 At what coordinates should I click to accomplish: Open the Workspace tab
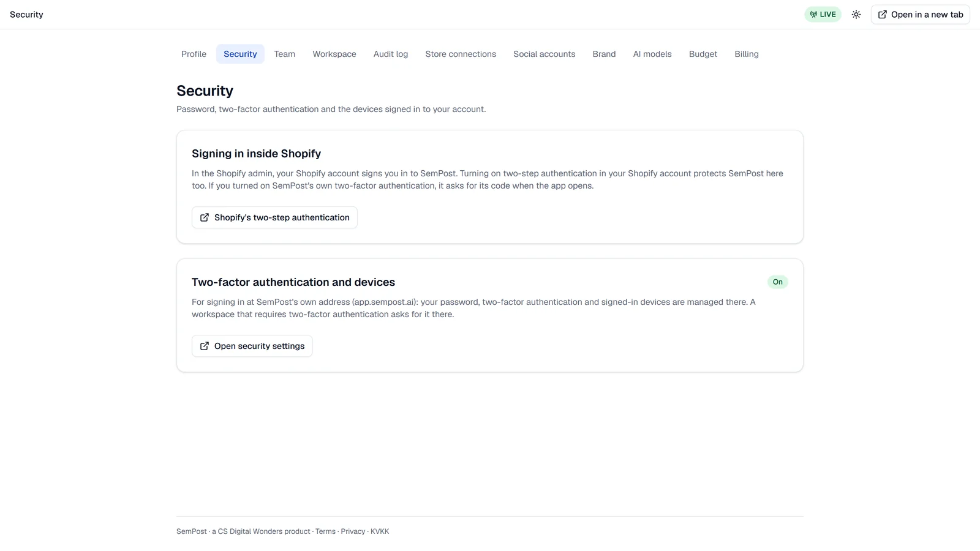pyautogui.click(x=334, y=54)
